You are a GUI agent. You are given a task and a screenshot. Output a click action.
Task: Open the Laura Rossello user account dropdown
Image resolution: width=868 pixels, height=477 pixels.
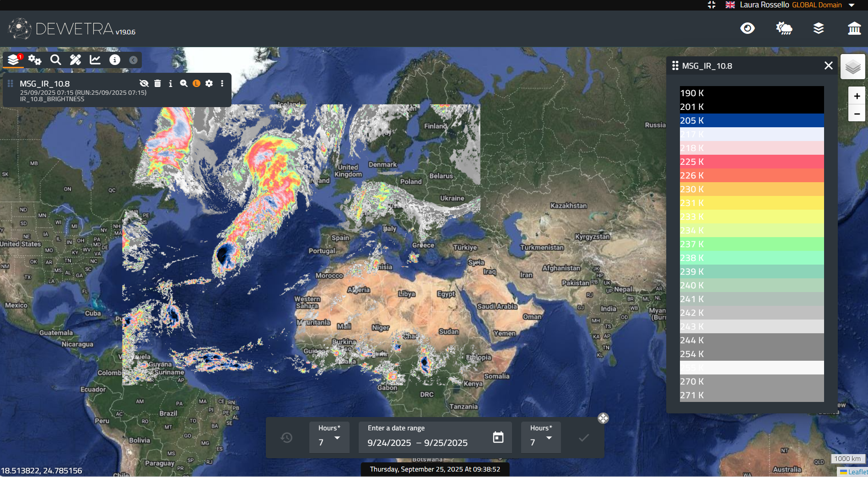click(852, 5)
